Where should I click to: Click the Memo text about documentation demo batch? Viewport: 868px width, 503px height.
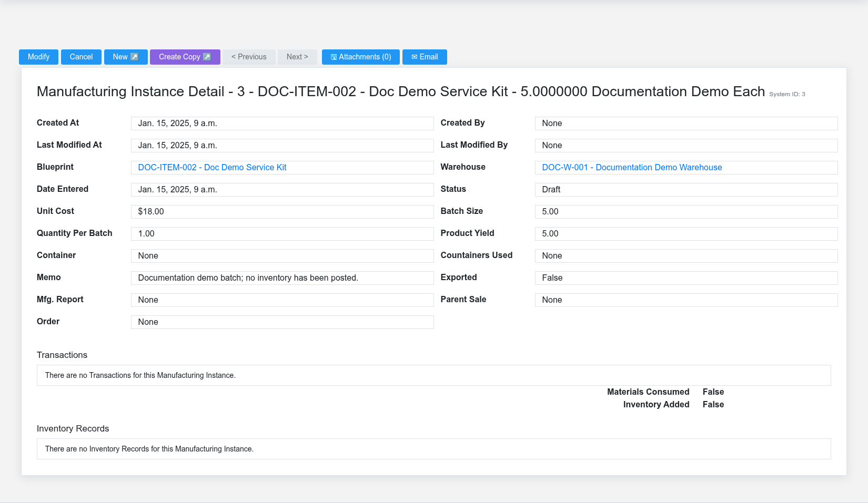click(248, 278)
